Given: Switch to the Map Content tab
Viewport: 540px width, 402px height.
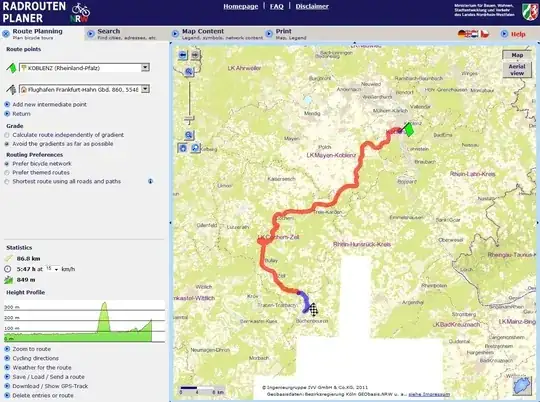Looking at the screenshot, I should (x=218, y=34).
